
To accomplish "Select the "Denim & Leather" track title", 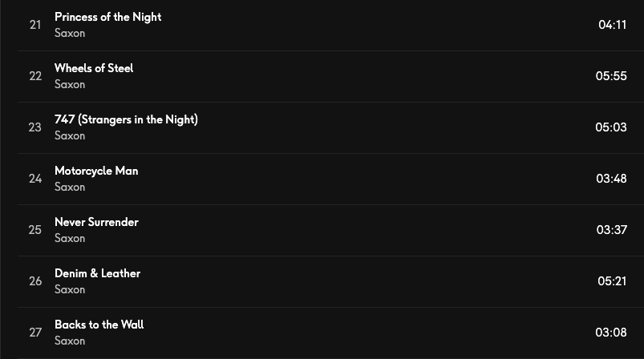I will pos(97,273).
